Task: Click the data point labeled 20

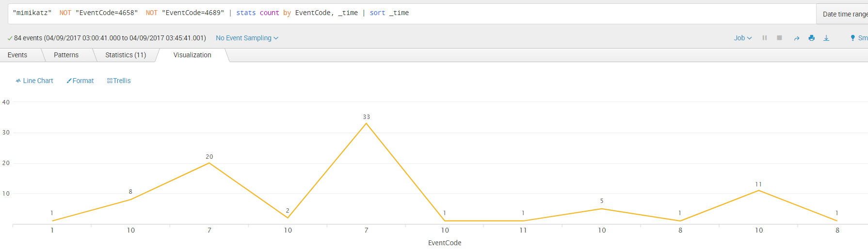Action: (x=209, y=163)
